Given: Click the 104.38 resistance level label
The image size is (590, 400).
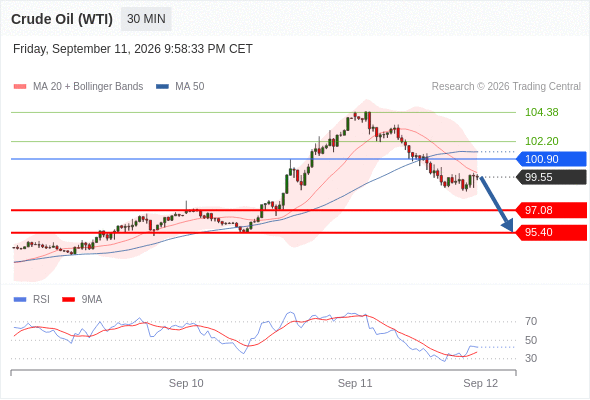Looking at the screenshot, I should click(541, 112).
